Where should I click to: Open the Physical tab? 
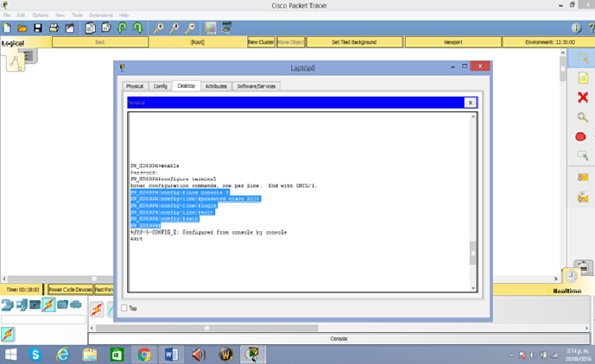[x=135, y=86]
